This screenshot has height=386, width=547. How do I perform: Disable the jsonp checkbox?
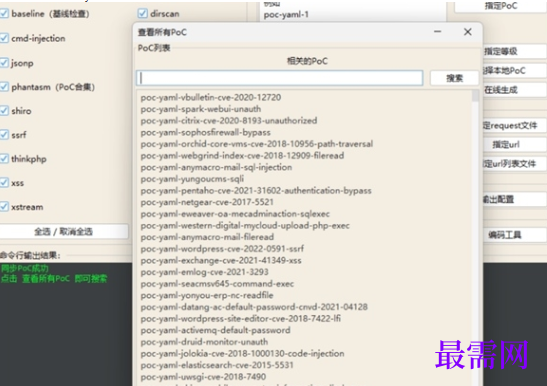click(5, 63)
